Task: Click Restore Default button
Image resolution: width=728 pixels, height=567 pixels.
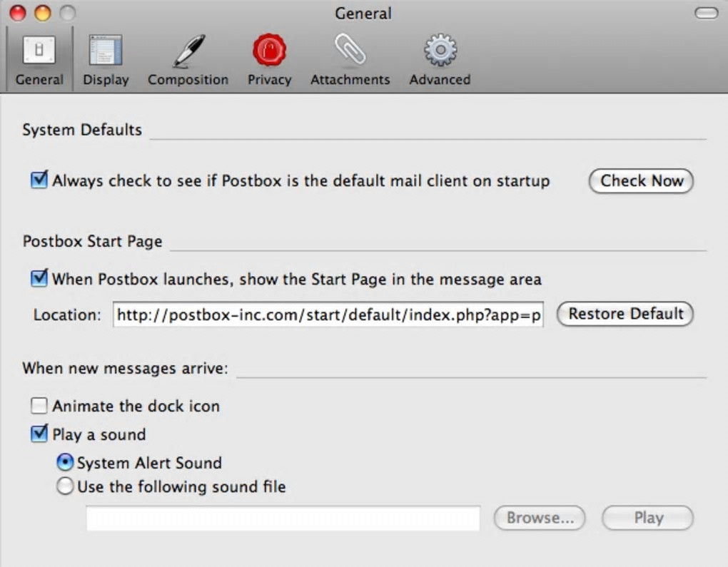Action: tap(625, 314)
